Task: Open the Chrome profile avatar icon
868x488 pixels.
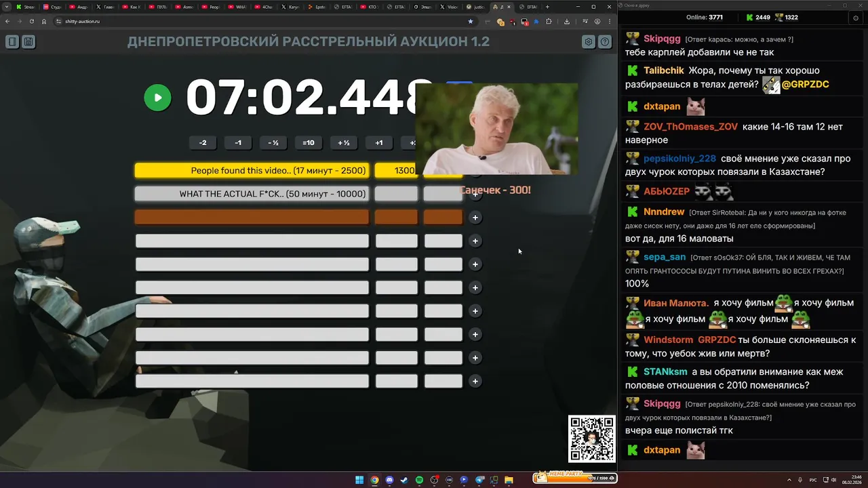Action: click(597, 21)
